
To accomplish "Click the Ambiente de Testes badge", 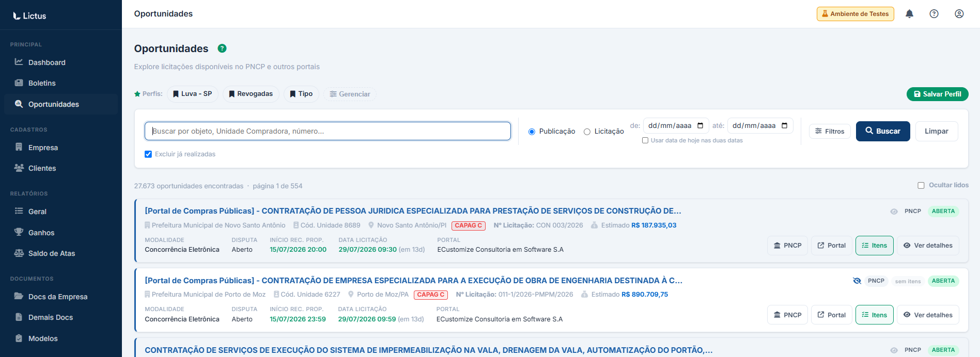I will (855, 14).
